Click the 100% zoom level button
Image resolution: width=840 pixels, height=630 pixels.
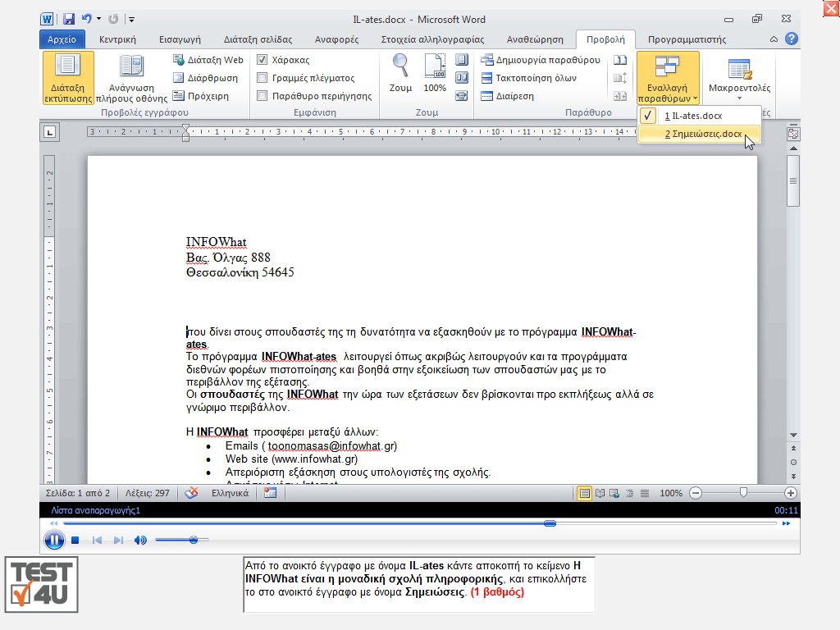click(671, 493)
